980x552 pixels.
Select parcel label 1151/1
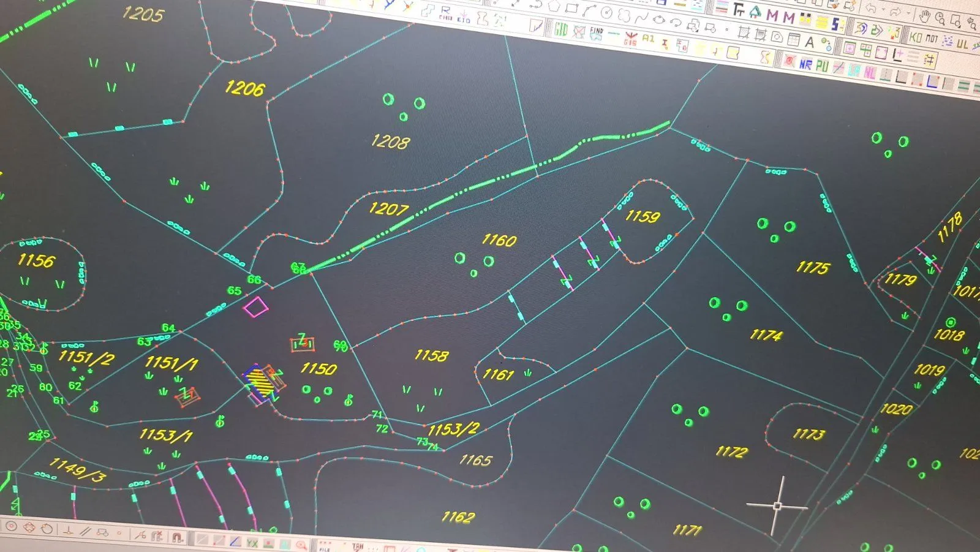click(x=171, y=363)
